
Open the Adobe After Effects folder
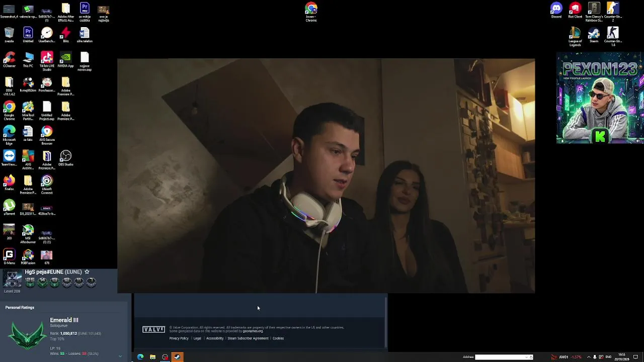pos(65,12)
